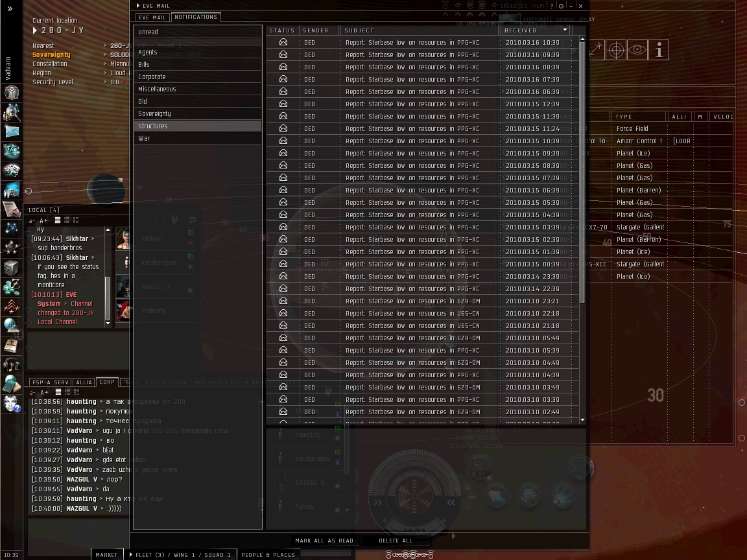Select the Miscellaneous notification group
This screenshot has height=560, width=747.
(x=197, y=89)
